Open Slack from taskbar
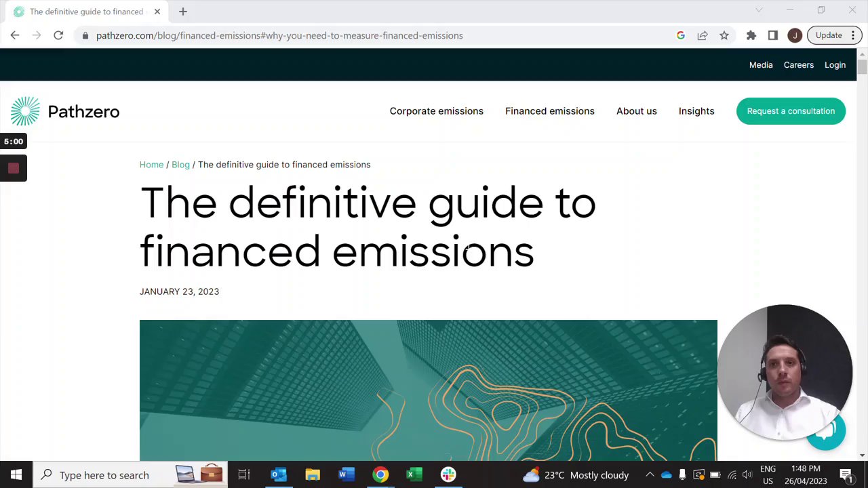The image size is (868, 488). click(448, 475)
